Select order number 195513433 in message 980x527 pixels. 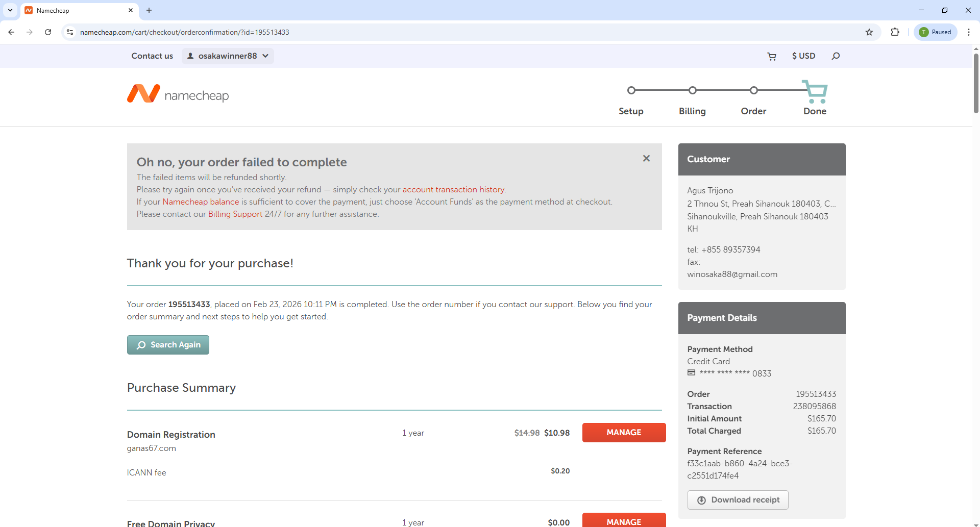point(189,305)
